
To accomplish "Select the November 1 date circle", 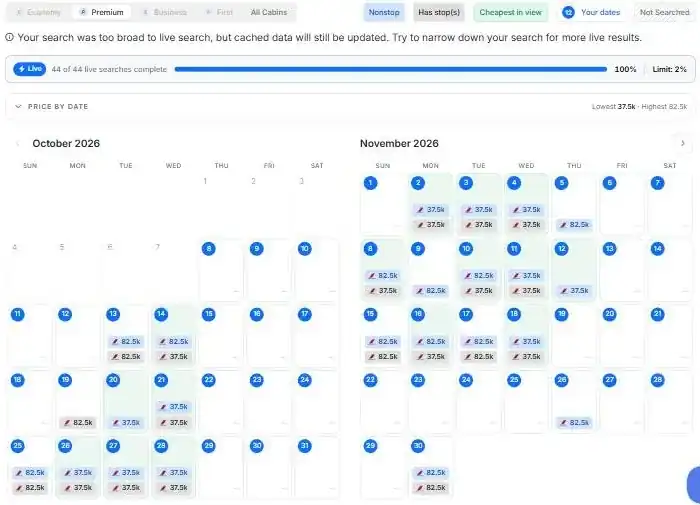I will 370,183.
